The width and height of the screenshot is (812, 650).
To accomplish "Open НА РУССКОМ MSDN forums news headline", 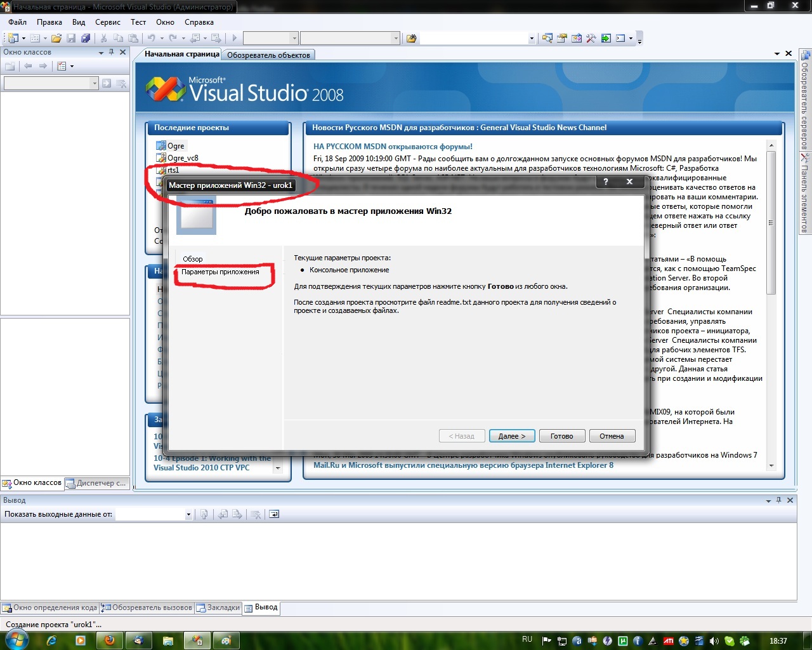I will tap(393, 147).
